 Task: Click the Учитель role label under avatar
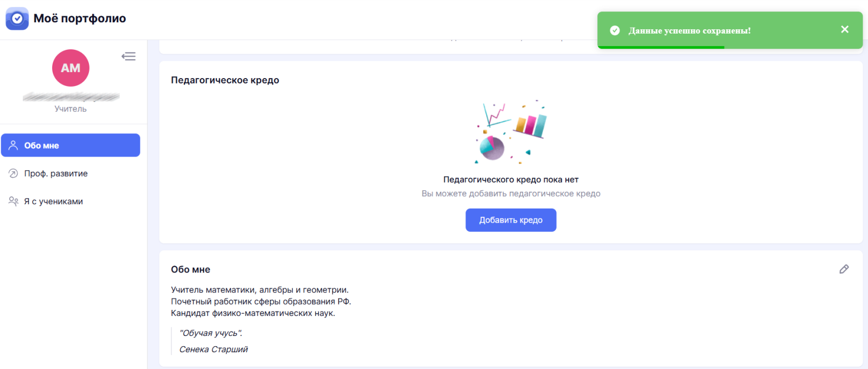pos(71,109)
